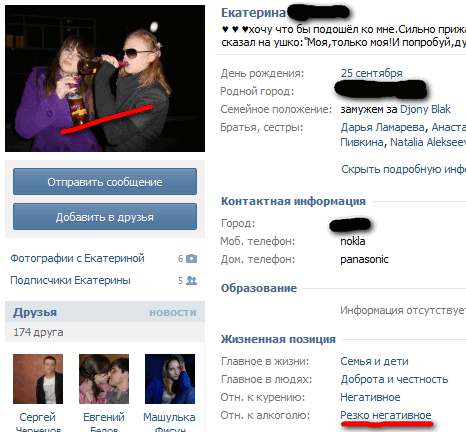Click the Отправить сообщение button
The width and height of the screenshot is (466, 432).
coord(105,182)
